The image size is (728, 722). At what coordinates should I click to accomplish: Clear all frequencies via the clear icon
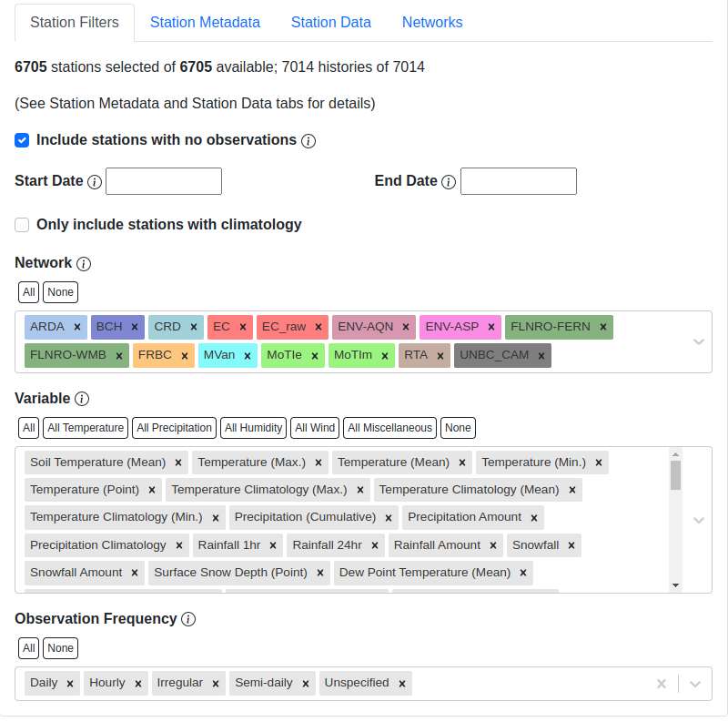(x=661, y=683)
